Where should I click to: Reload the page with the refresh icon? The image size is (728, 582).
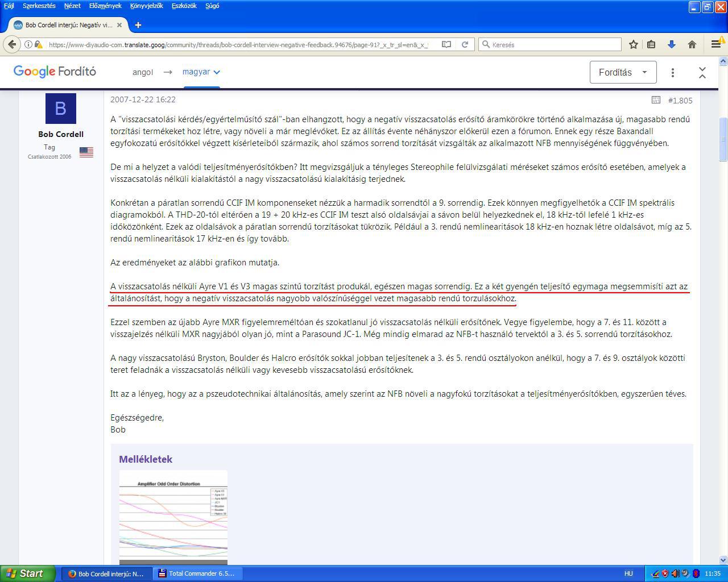point(465,44)
